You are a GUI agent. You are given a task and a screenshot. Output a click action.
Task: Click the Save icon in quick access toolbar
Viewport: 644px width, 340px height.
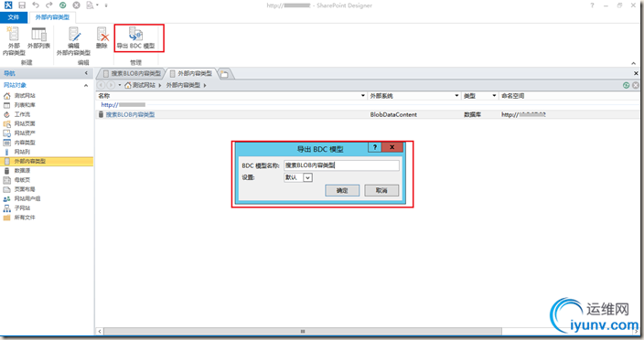click(22, 5)
